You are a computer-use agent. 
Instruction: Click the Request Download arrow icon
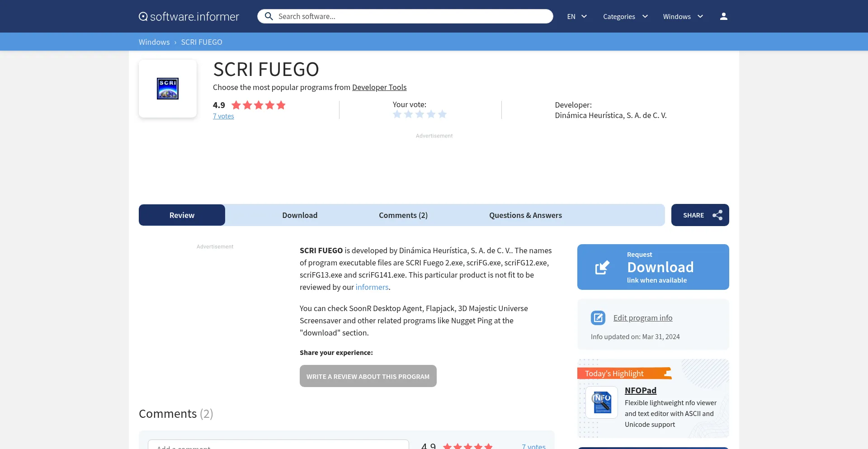(602, 267)
